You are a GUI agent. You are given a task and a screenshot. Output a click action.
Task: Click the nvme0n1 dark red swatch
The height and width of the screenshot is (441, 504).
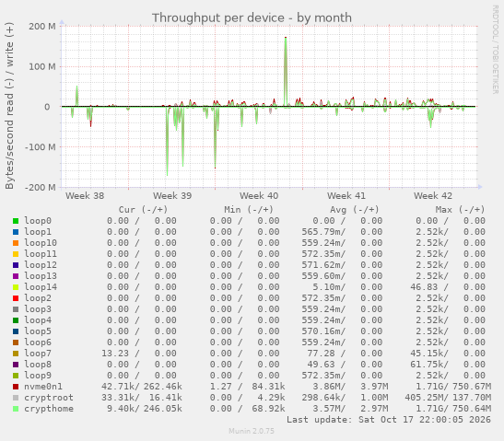tap(16, 387)
